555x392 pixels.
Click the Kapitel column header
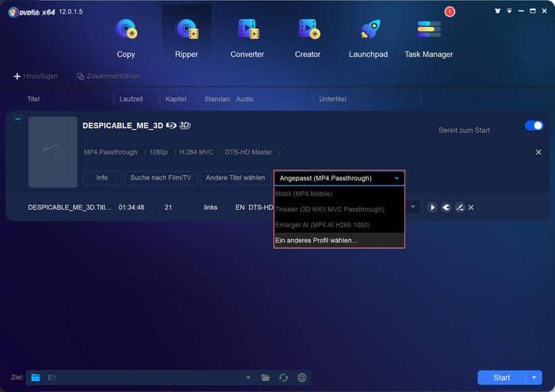click(176, 99)
